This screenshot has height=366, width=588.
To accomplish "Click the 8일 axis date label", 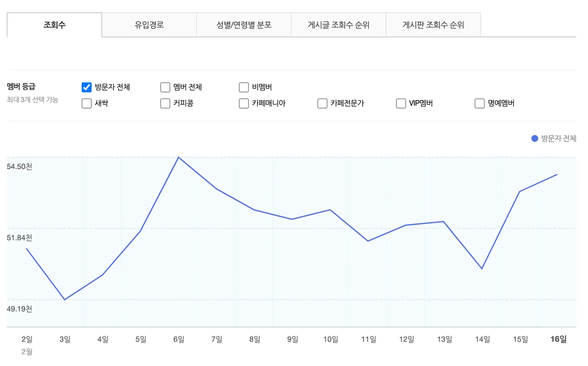I will pos(255,339).
